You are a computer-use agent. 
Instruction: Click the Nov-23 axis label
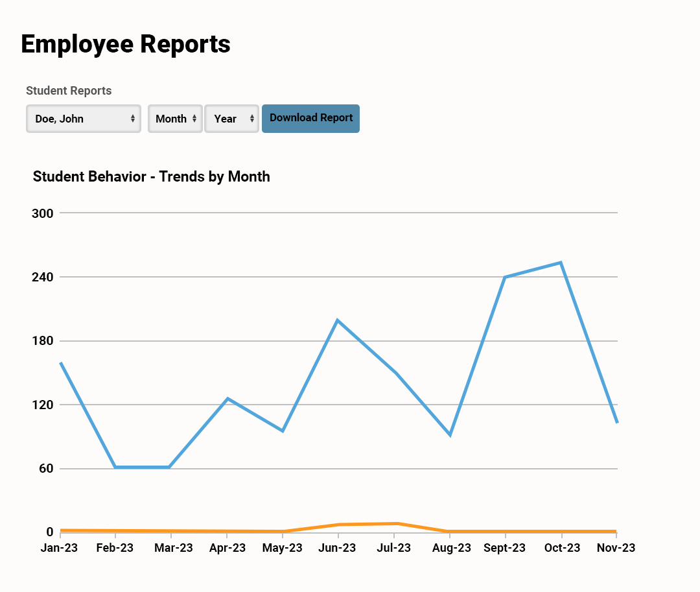(616, 548)
